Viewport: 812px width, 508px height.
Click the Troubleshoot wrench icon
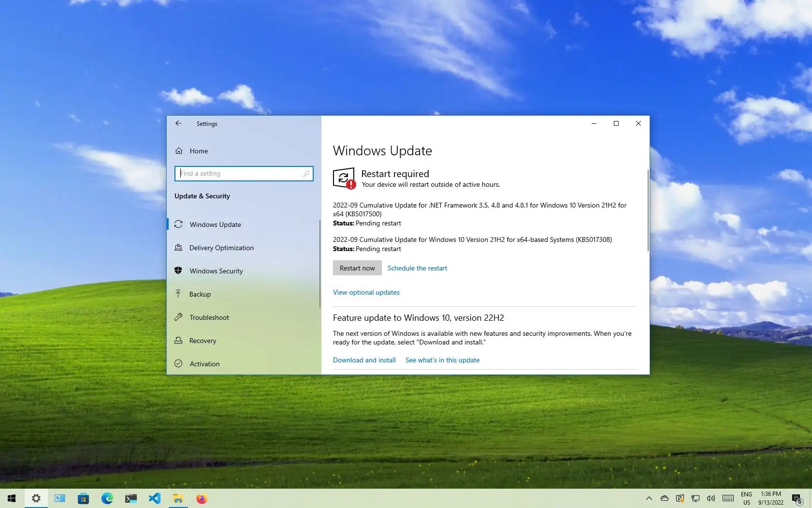tap(178, 317)
